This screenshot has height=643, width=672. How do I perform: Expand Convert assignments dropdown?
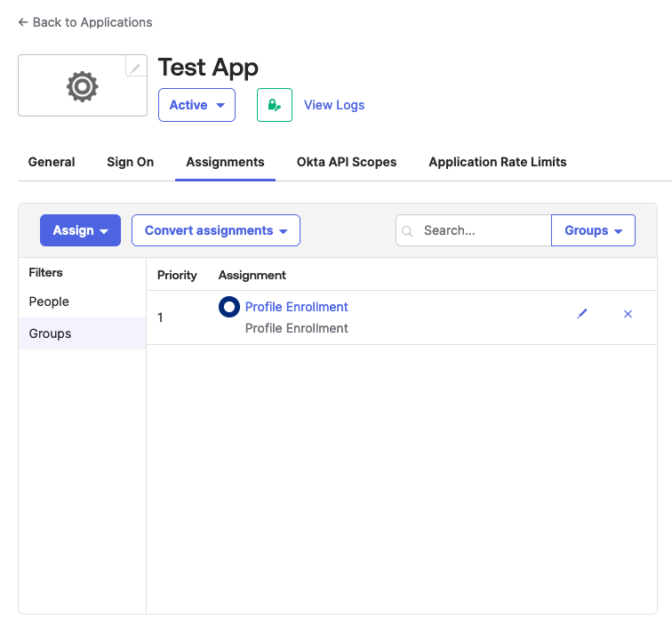(216, 230)
